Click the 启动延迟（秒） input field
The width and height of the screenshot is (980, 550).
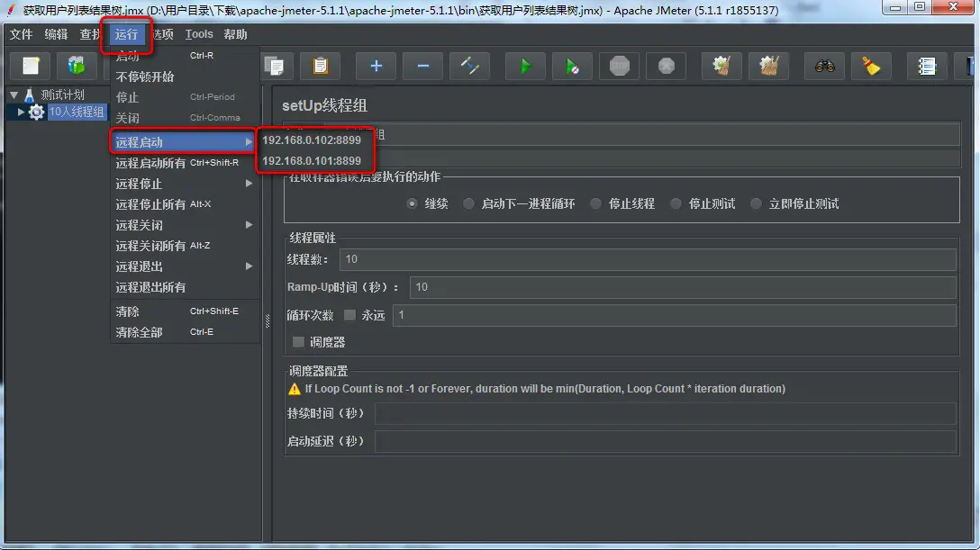pyautogui.click(x=665, y=441)
